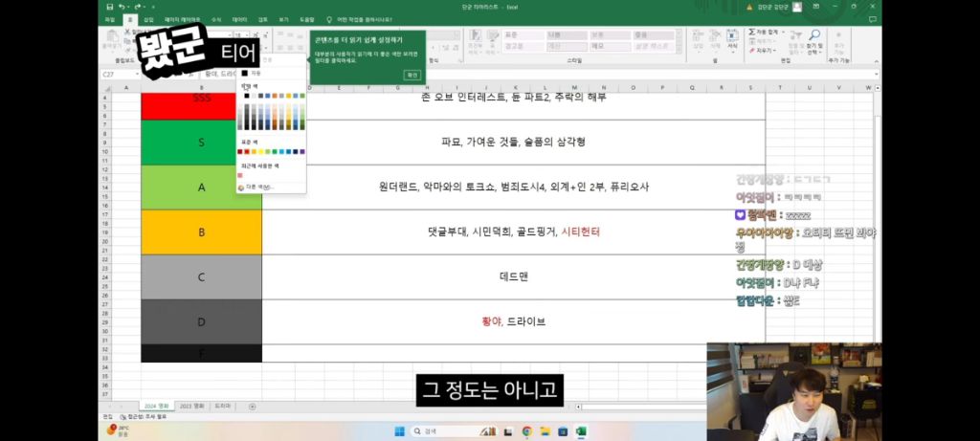Open Excel from the Windows taskbar
Image resolution: width=980 pixels, height=441 pixels.
point(580,431)
